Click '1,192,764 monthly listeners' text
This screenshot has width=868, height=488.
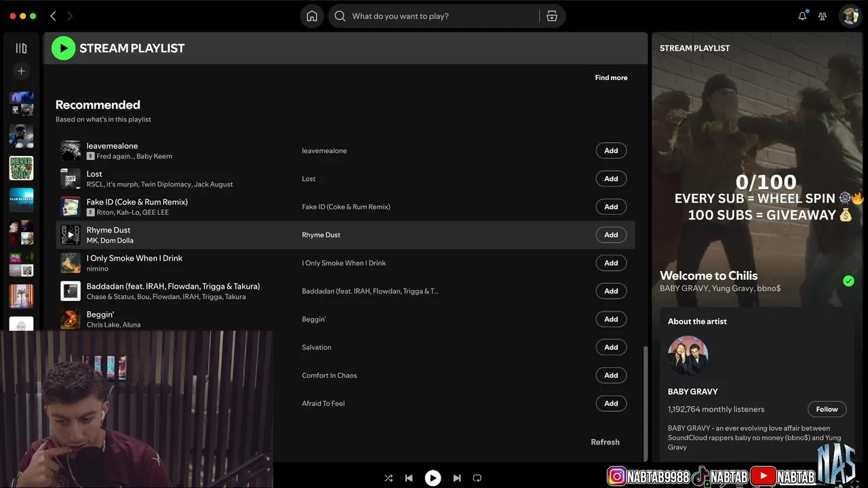(x=716, y=409)
